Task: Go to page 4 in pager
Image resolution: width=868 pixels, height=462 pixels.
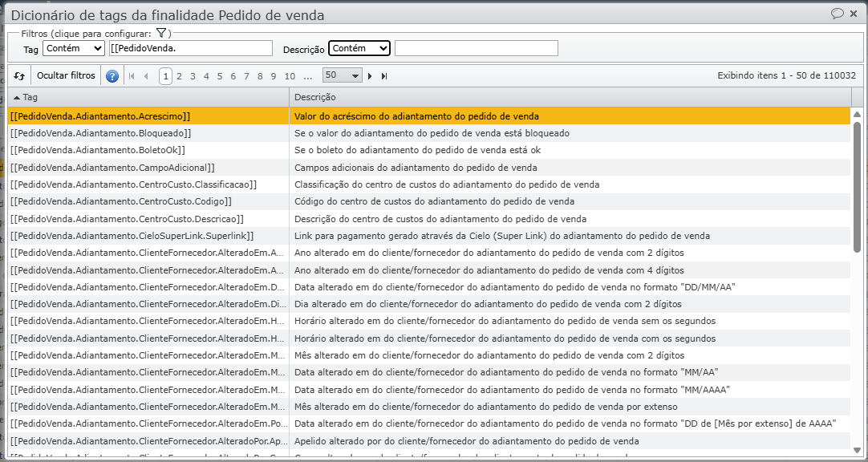Action: (206, 76)
